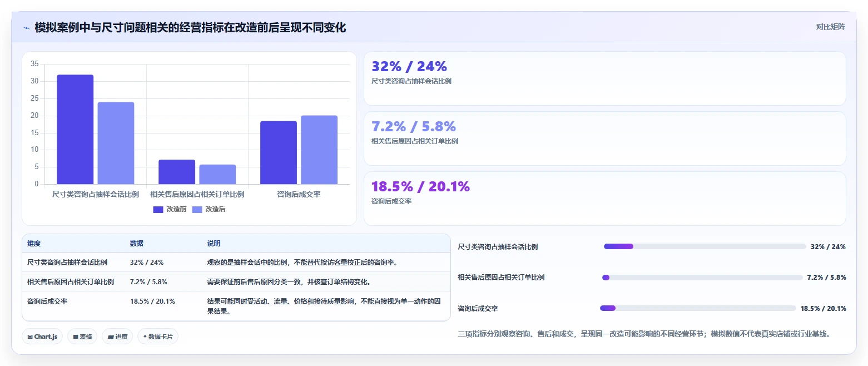Click table cell 18.5% / 20.1%

click(152, 301)
